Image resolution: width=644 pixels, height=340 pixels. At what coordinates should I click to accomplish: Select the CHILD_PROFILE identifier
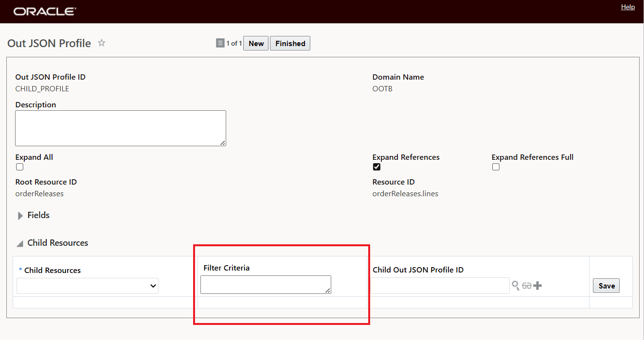click(x=42, y=88)
